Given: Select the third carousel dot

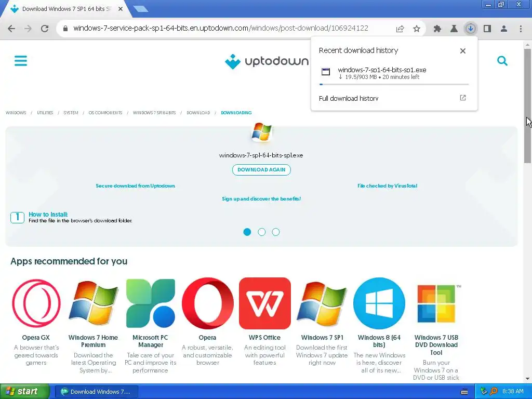Looking at the screenshot, I should pyautogui.click(x=276, y=232).
